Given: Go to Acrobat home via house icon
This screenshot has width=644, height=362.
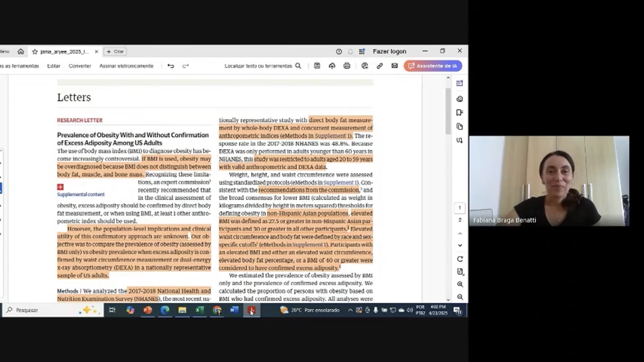Looking at the screenshot, I should click(21, 52).
